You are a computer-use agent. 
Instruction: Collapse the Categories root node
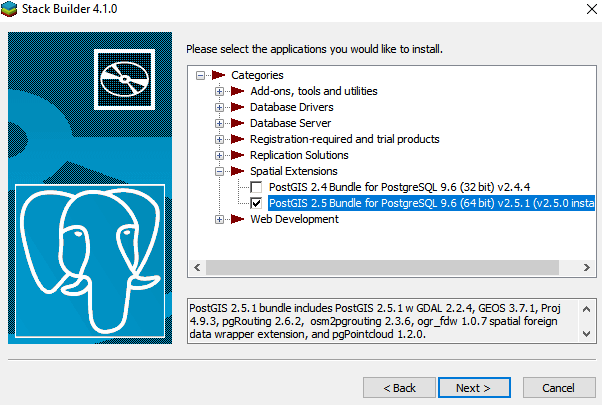click(x=200, y=75)
